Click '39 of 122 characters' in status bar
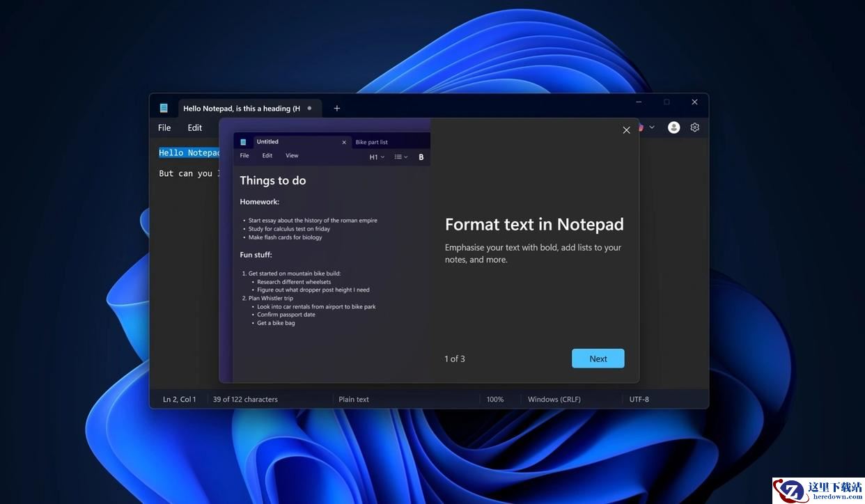This screenshot has width=865, height=504. (x=245, y=400)
